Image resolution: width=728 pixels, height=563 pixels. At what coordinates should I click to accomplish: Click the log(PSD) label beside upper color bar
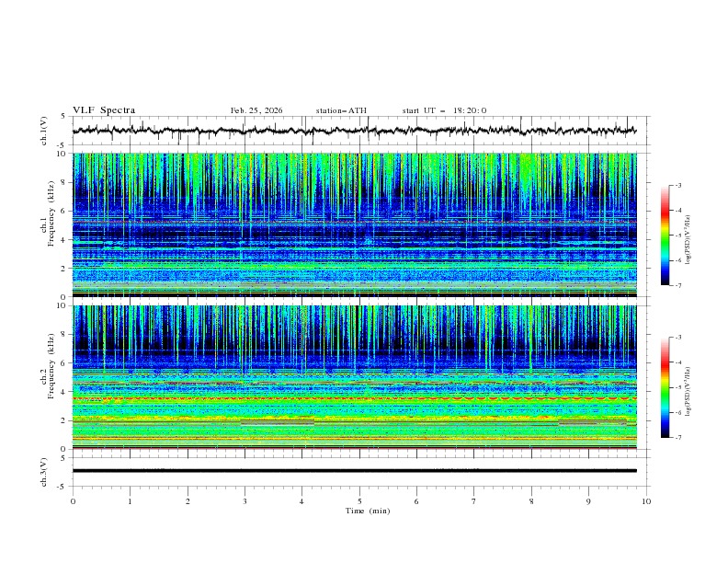[x=688, y=236]
